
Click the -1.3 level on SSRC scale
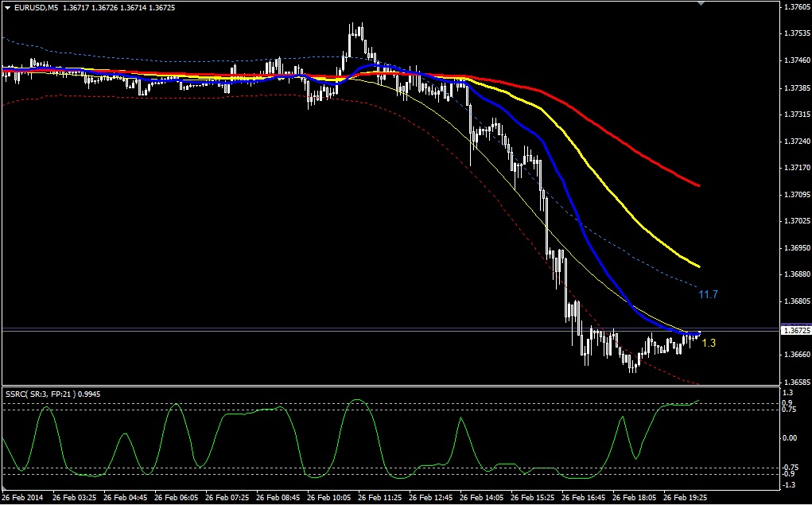(x=788, y=485)
